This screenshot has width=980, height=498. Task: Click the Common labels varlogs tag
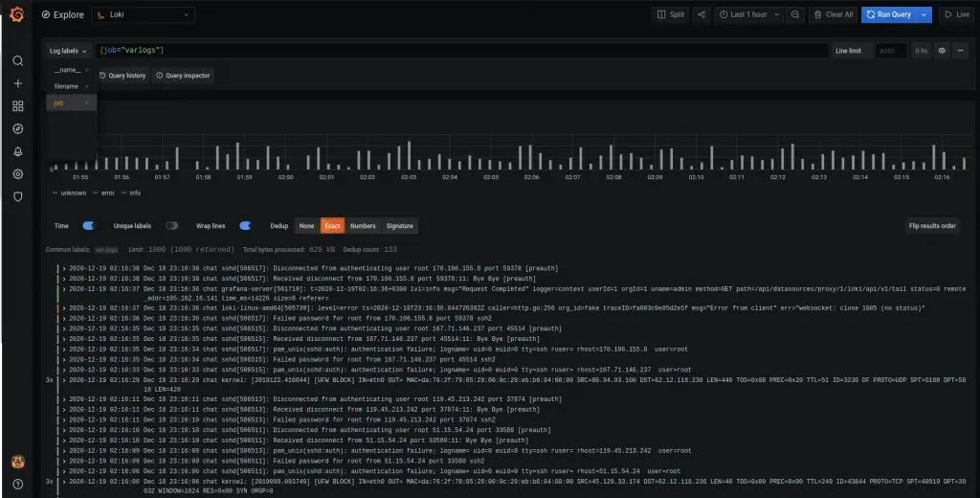click(106, 250)
